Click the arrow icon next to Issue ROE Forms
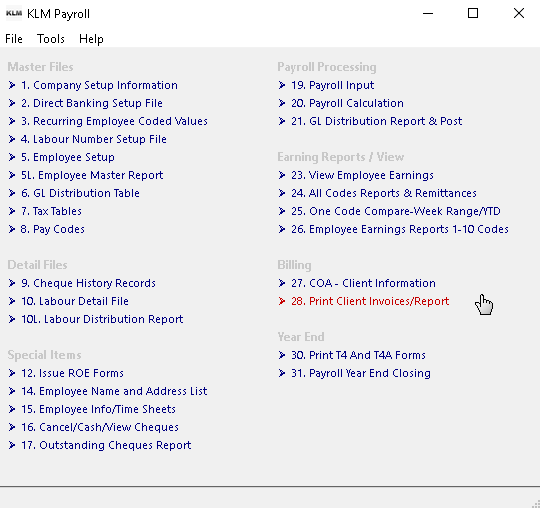The height and width of the screenshot is (508, 540). [12, 373]
